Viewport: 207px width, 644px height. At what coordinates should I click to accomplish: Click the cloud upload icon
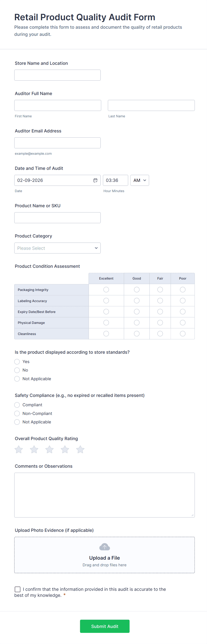point(104,547)
